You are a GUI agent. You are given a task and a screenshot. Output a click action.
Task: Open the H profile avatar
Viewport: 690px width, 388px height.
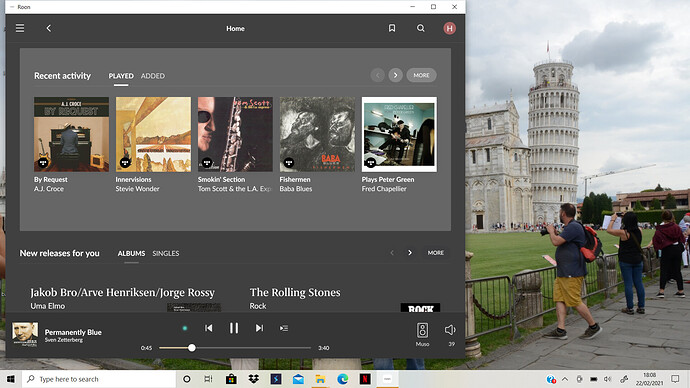click(449, 28)
